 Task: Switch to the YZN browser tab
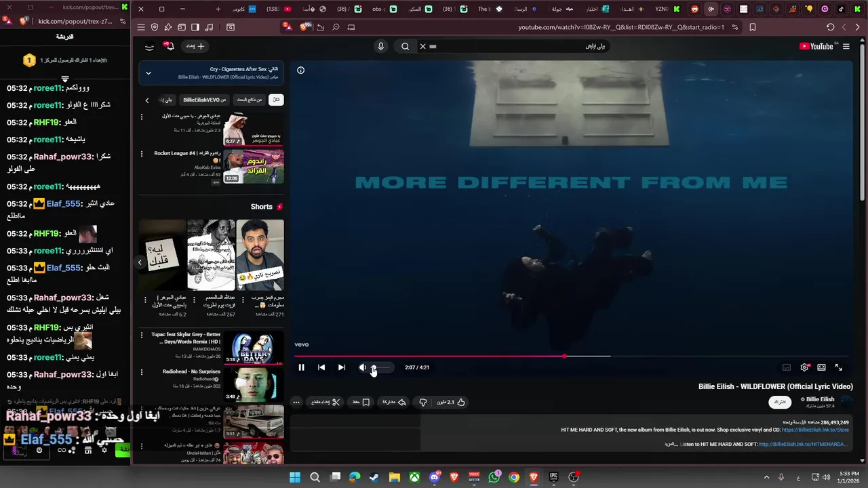click(668, 9)
